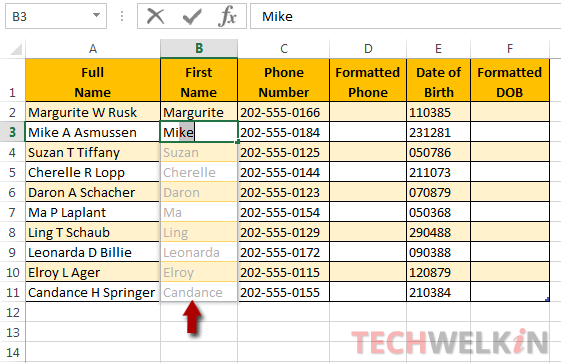Screen dimensions: 561x363
Task: Select the Formatted DOB header cell
Action: pos(509,82)
